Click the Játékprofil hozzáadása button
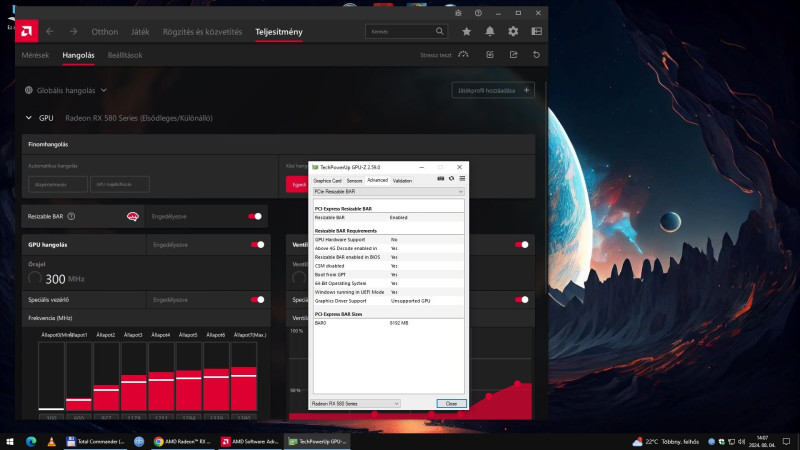Screen dimensions: 800x450 pos(493,90)
